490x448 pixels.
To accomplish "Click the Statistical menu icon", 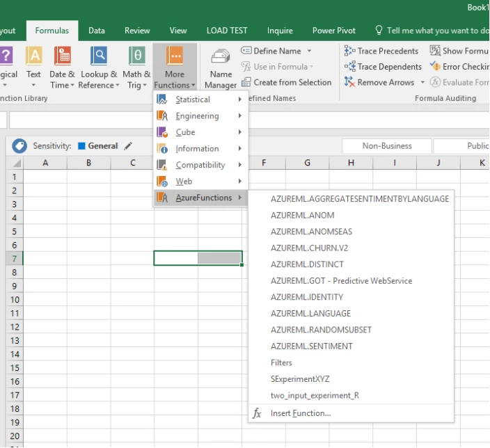I will click(162, 99).
